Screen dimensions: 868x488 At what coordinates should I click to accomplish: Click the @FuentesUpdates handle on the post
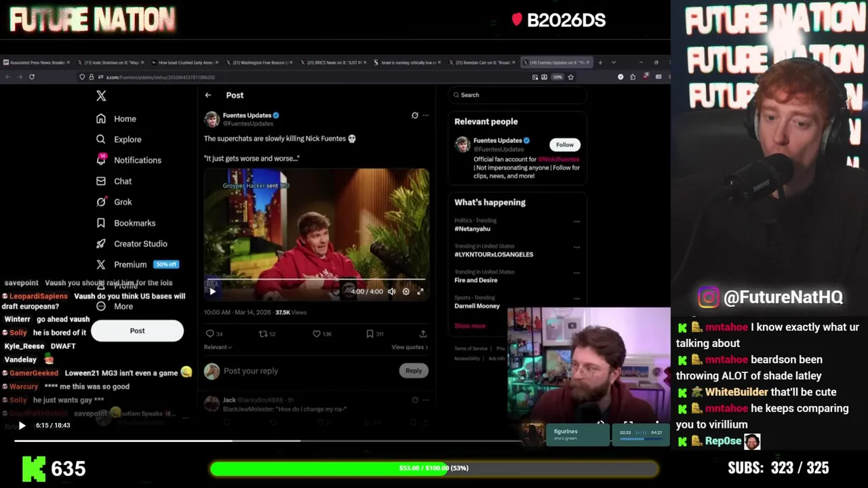click(x=248, y=124)
